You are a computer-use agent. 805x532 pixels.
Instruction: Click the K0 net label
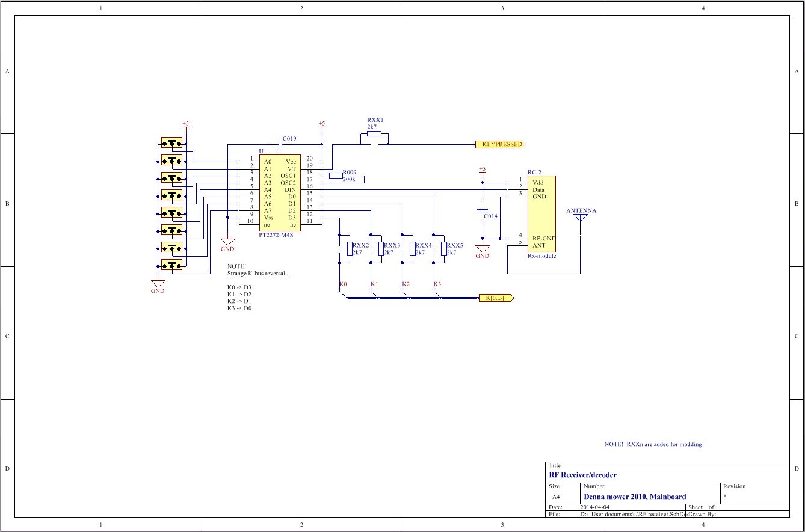tap(343, 284)
